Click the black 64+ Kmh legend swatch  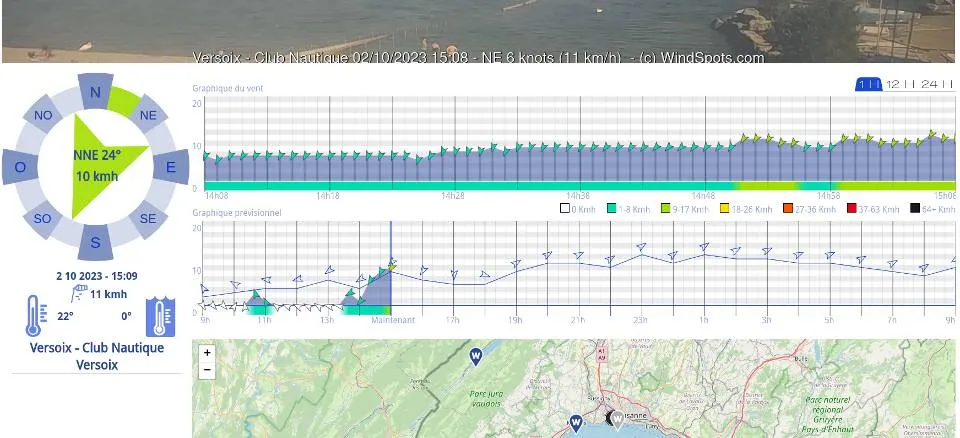(915, 208)
